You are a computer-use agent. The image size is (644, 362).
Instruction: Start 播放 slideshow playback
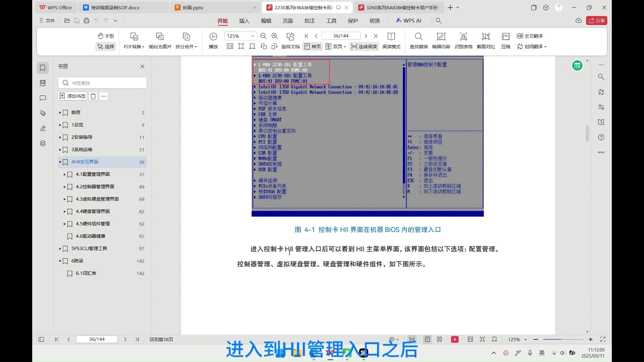point(213,41)
